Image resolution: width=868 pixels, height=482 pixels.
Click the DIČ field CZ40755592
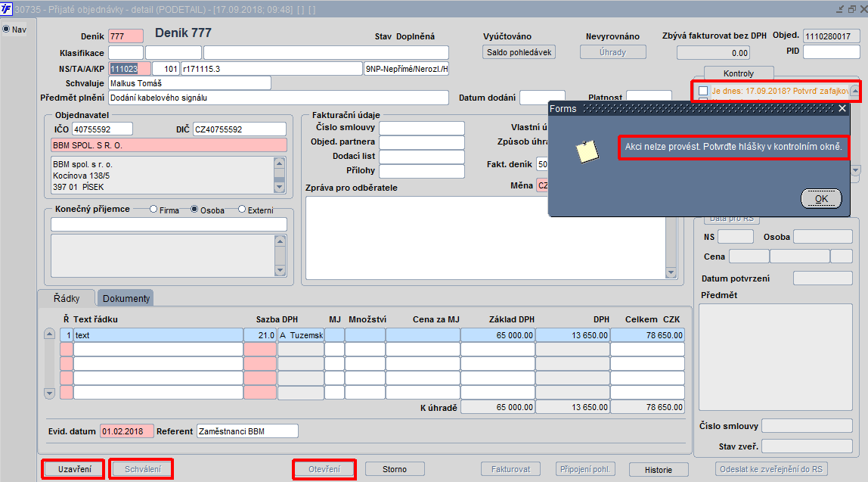point(239,129)
